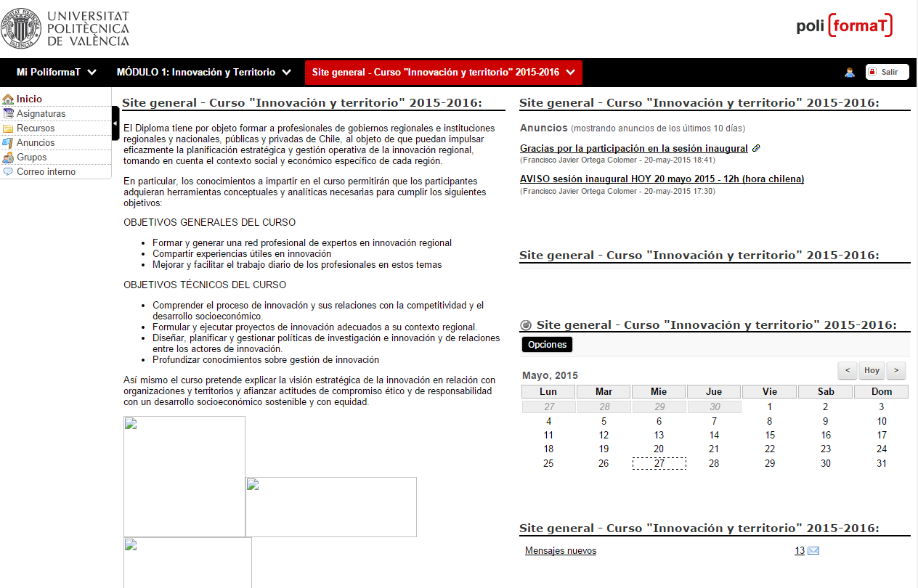The width and height of the screenshot is (918, 588).
Task: Expand the MÓDULO 1: Innovación y Territorio dropdown
Action: (286, 73)
